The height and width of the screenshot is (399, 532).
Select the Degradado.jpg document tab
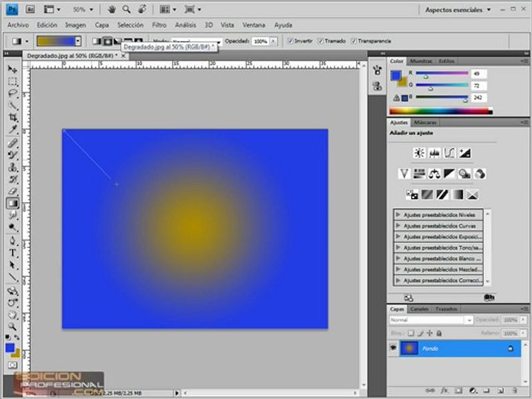coord(72,55)
